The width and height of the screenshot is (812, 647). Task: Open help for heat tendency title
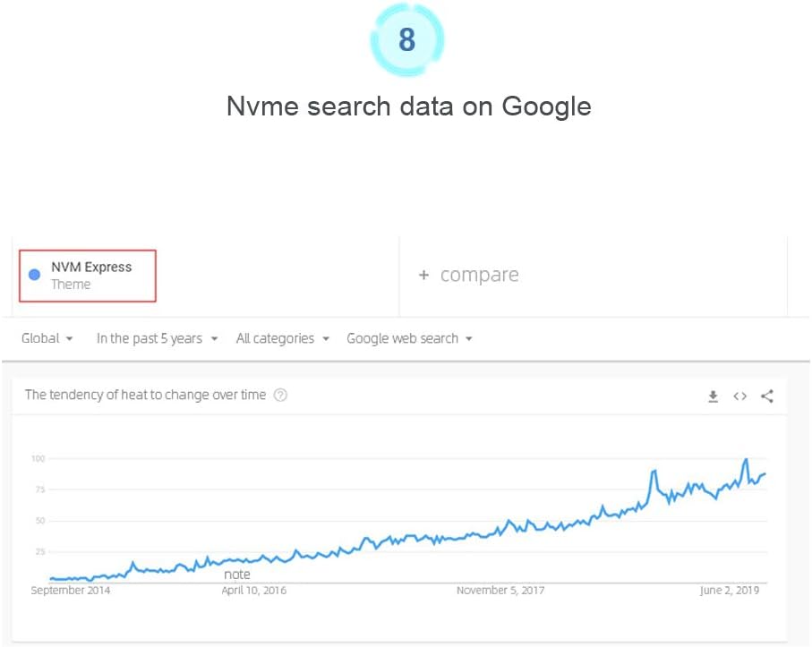tap(280, 395)
